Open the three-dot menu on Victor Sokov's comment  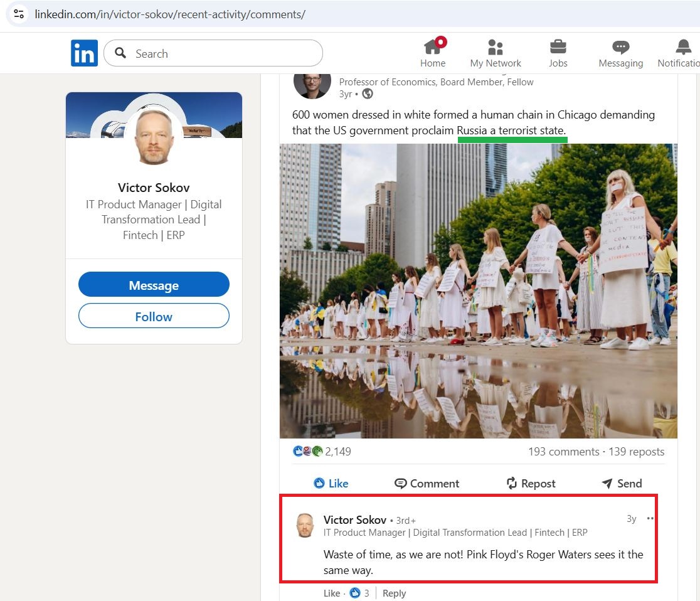tap(650, 518)
